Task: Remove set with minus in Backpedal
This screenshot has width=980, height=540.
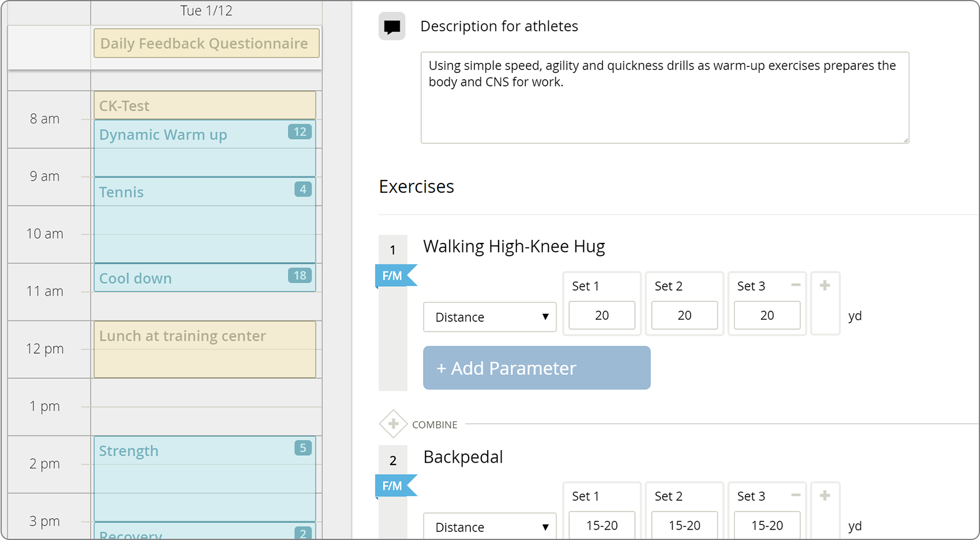Action: coord(796,495)
